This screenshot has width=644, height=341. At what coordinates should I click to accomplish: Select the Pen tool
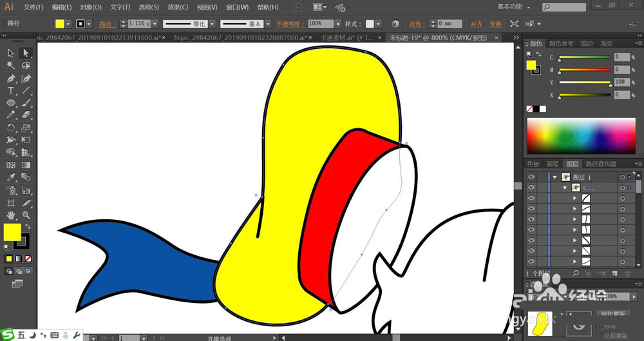(11, 78)
